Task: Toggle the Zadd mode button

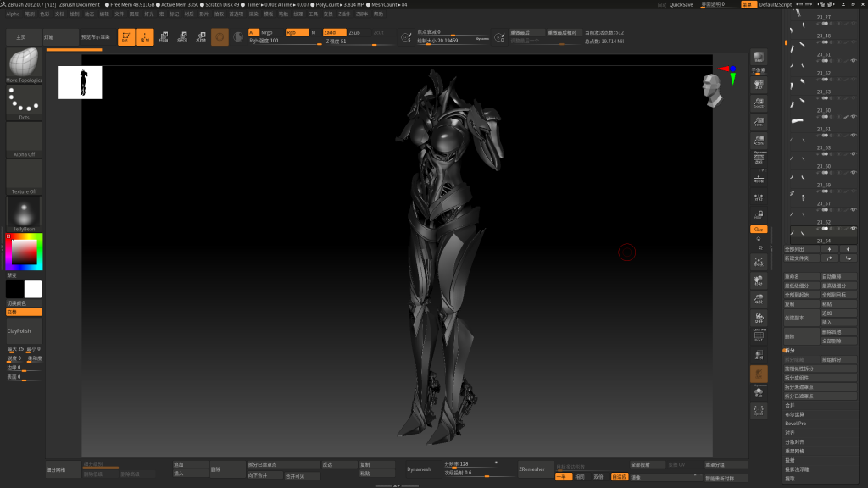Action: coord(332,32)
